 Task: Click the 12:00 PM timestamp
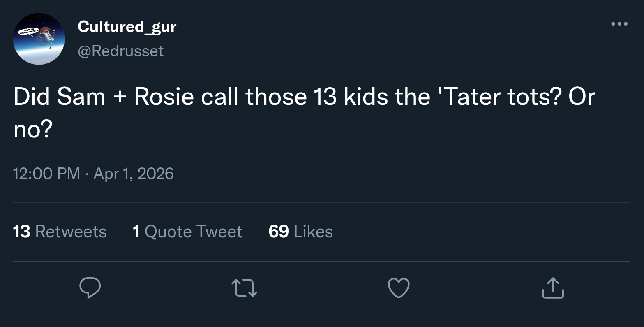46,174
